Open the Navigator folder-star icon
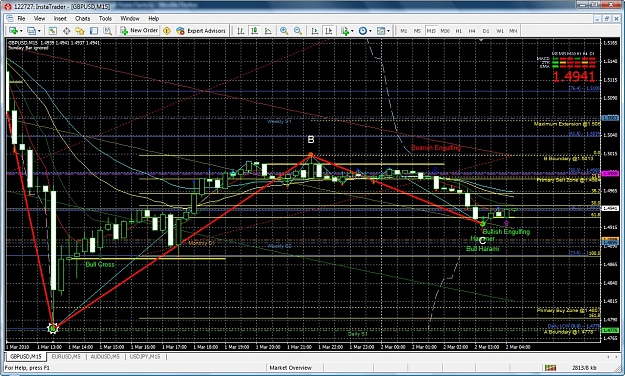 pos(80,31)
